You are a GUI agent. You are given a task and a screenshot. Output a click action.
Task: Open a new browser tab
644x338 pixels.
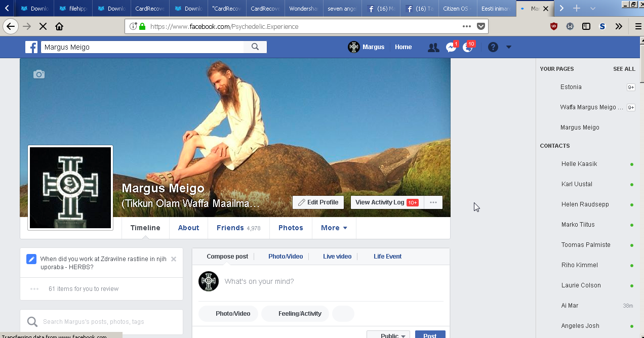coord(577,9)
